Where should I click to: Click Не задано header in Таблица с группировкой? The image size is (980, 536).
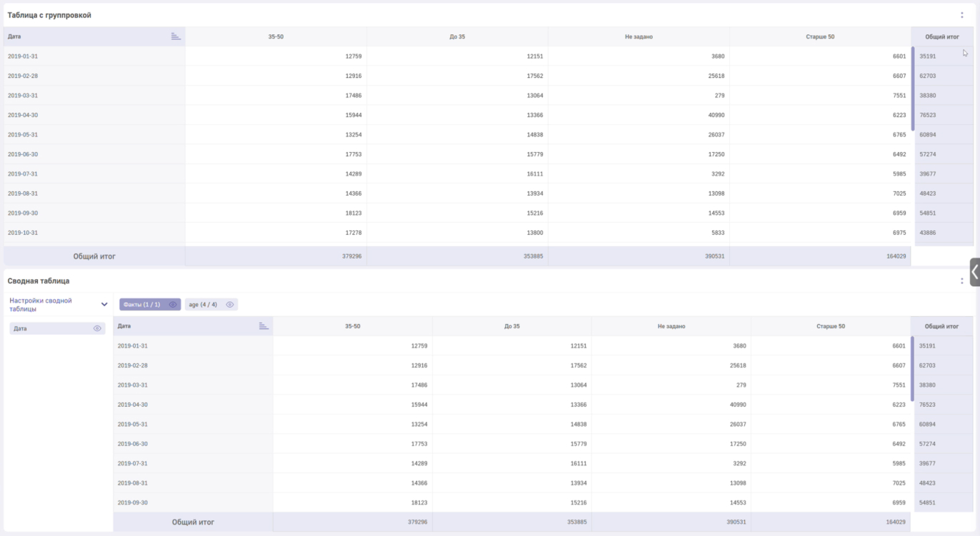pos(639,36)
